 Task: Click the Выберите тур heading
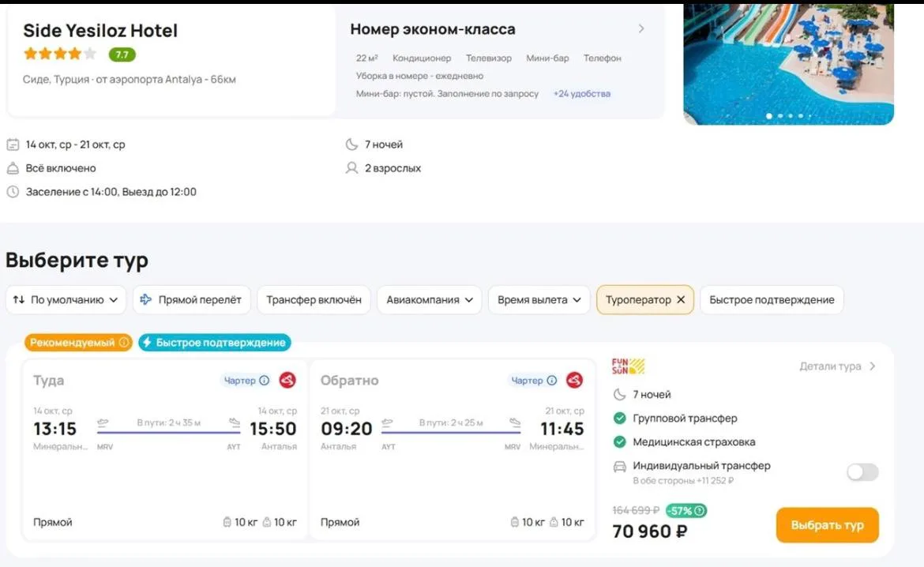pos(77,260)
